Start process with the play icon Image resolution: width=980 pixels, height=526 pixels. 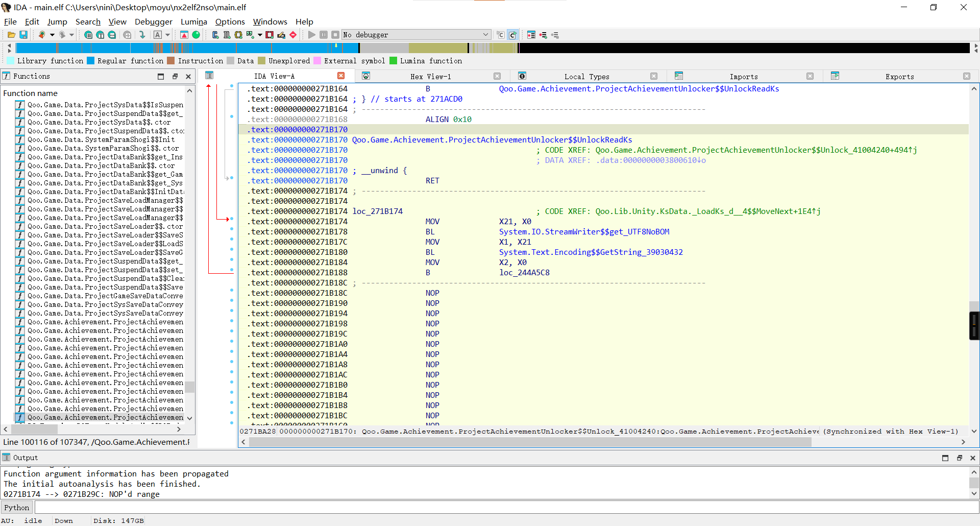(x=312, y=35)
